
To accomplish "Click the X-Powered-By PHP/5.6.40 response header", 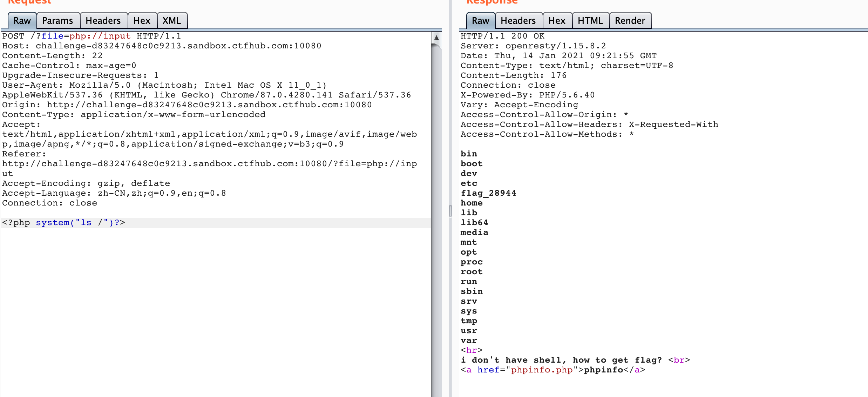I will point(527,95).
